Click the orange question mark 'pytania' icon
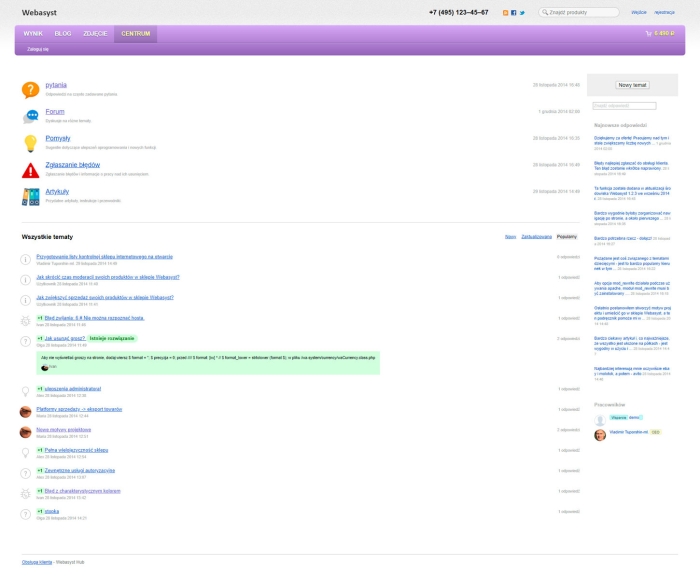Viewport: 700px width, 579px height. click(x=30, y=90)
